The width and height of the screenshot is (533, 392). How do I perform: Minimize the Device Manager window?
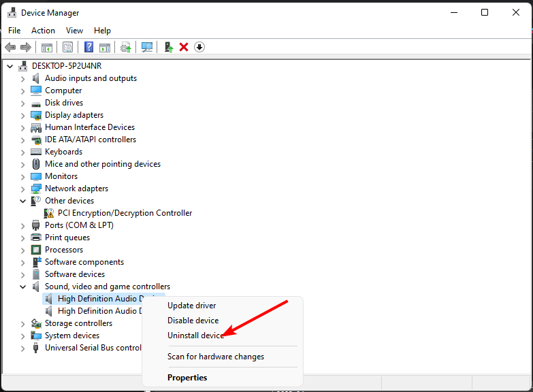pyautogui.click(x=454, y=12)
